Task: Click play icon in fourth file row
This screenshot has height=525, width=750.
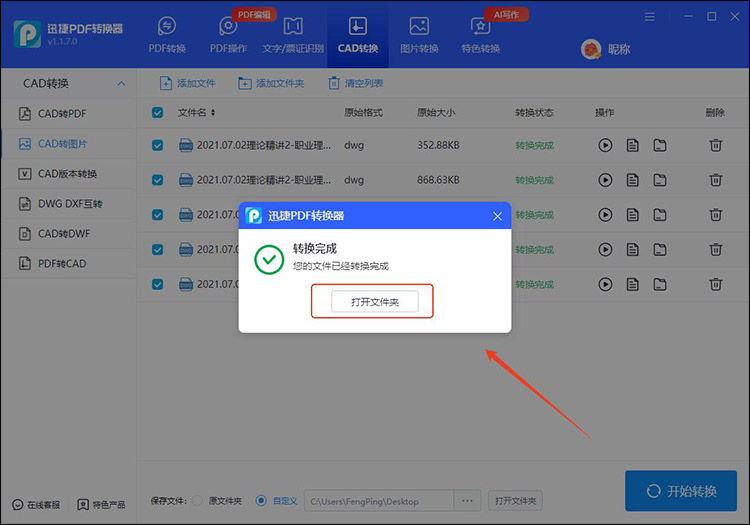Action: pyautogui.click(x=605, y=249)
